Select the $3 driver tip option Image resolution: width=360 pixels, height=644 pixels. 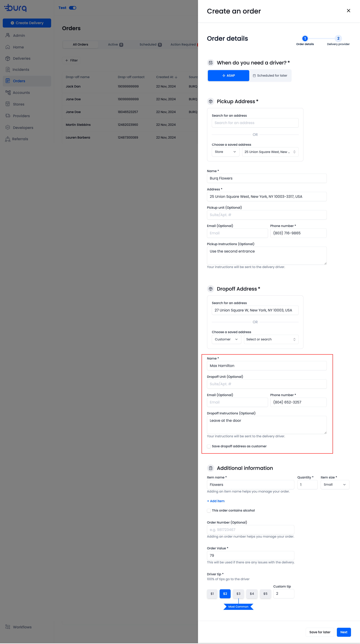coord(238,594)
